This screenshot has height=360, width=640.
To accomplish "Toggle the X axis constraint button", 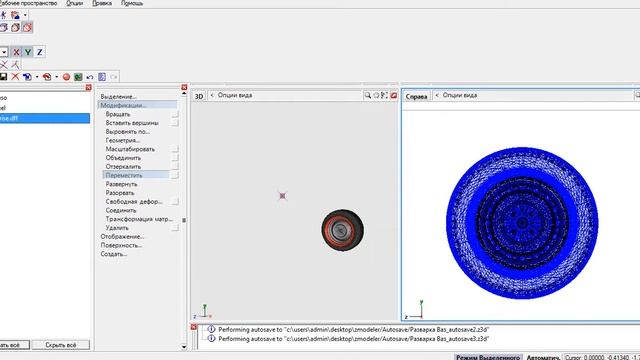I will (16, 52).
